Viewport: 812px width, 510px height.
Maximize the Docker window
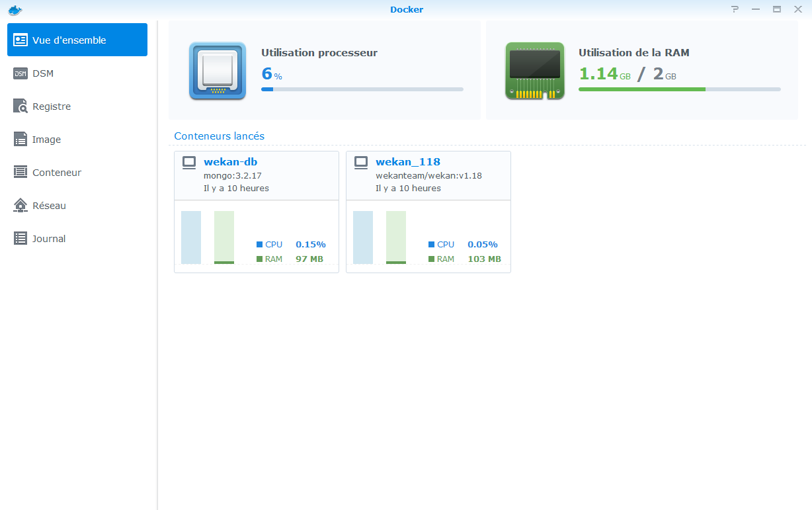click(x=777, y=9)
